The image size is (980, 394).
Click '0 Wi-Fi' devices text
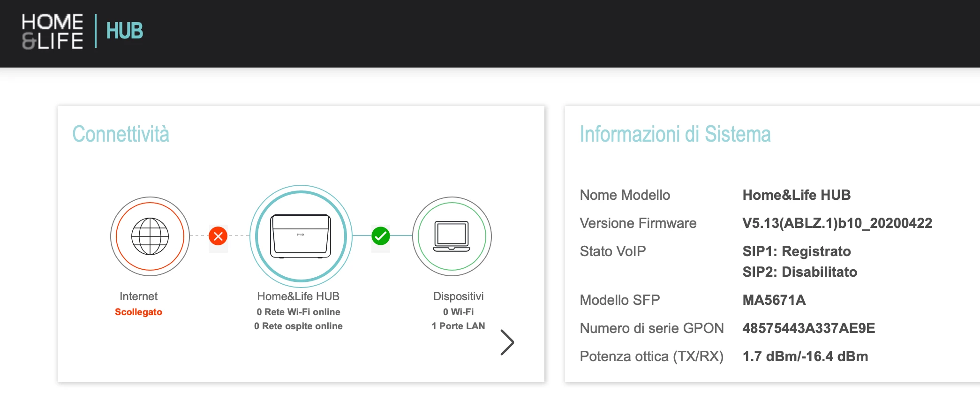click(458, 312)
